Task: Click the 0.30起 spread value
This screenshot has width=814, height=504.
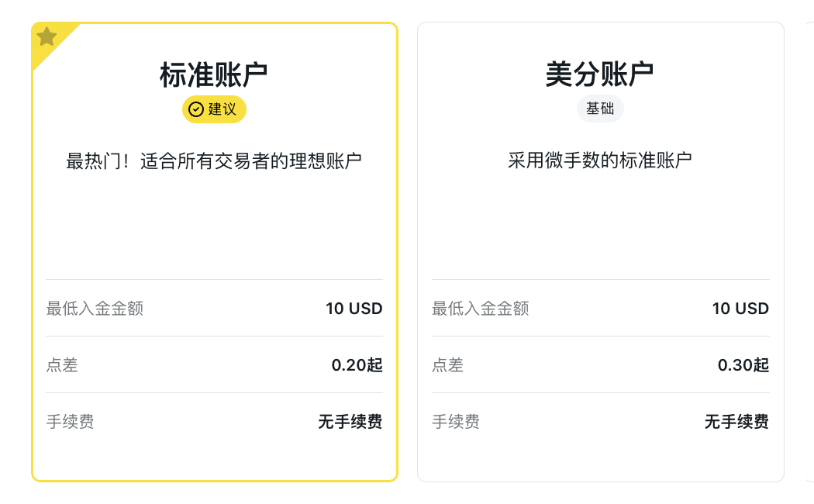Action: pyautogui.click(x=743, y=365)
